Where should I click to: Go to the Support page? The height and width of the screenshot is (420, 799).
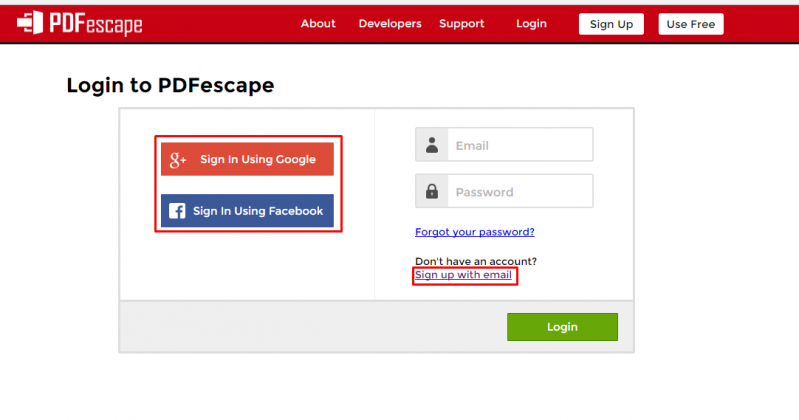tap(462, 23)
